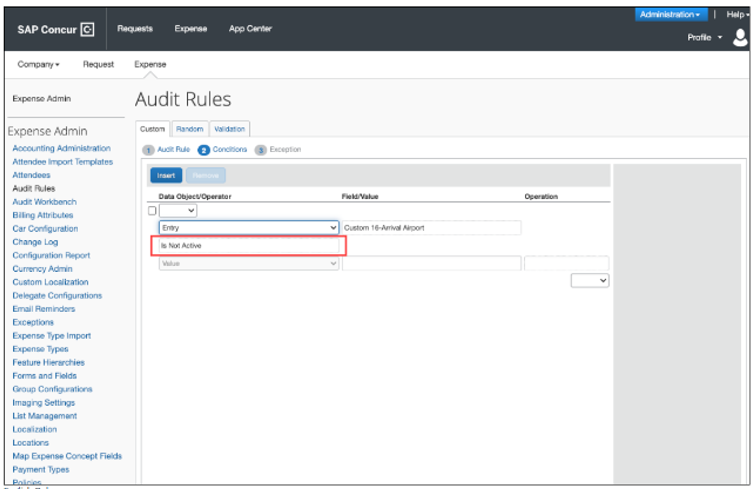
Task: Click step 2 Conditions circle
Action: [204, 149]
